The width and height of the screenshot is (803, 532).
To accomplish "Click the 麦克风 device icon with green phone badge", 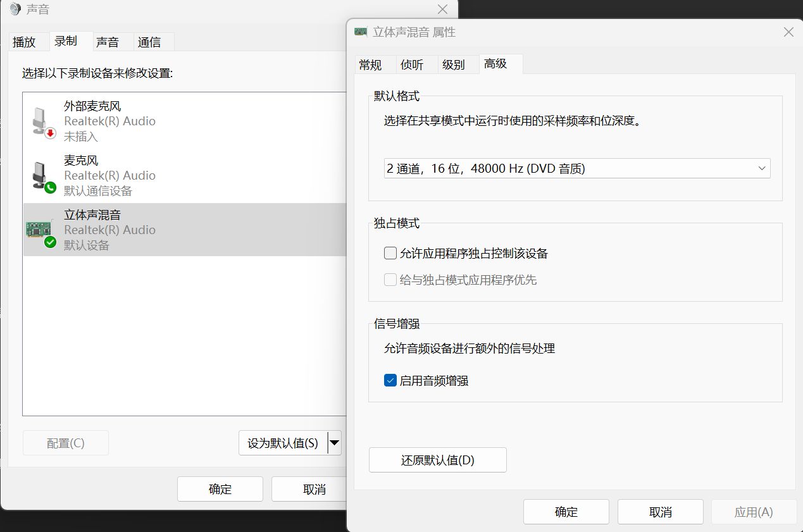I will (x=41, y=175).
